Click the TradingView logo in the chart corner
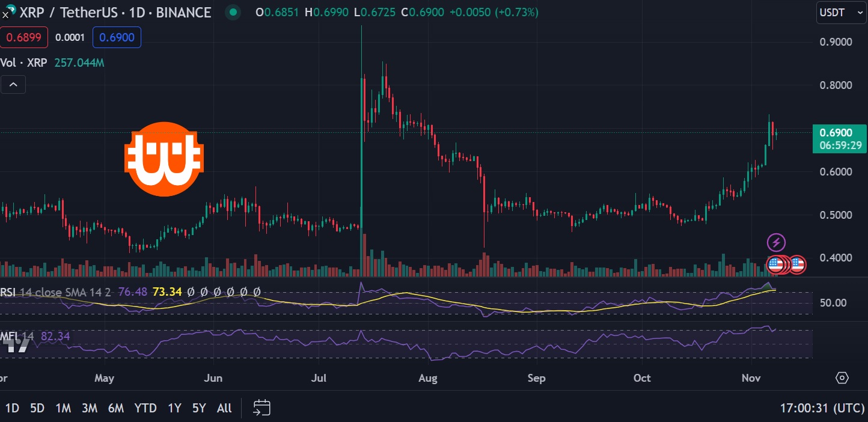Image resolution: width=868 pixels, height=422 pixels. click(16, 344)
